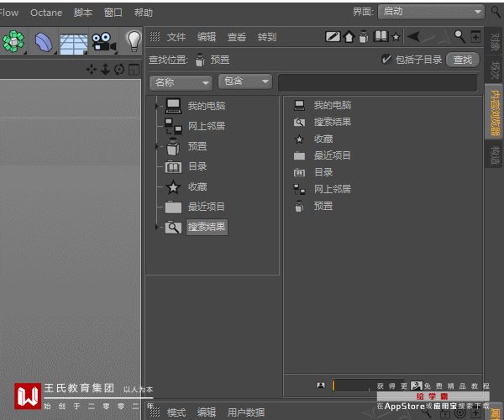
Task: Click the viewport toggle active view icon
Action: (x=134, y=69)
